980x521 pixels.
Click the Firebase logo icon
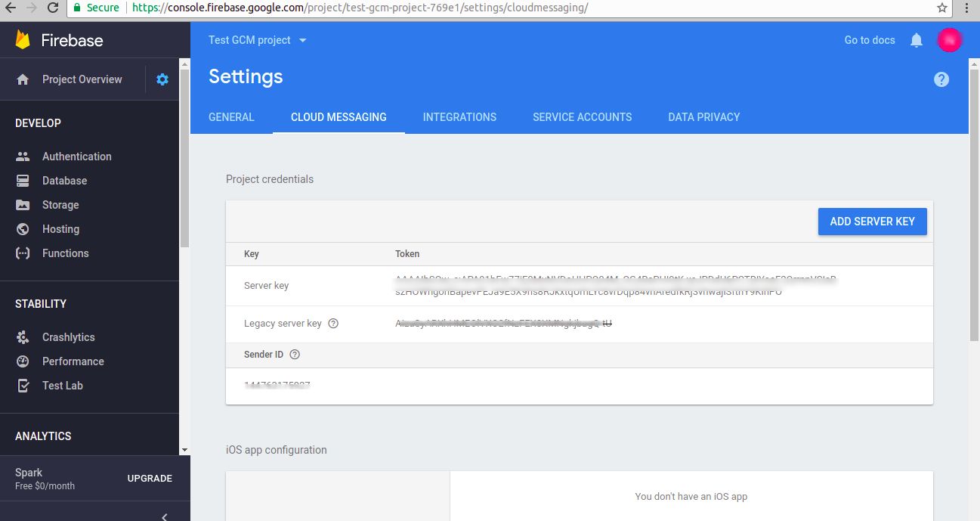pyautogui.click(x=23, y=40)
